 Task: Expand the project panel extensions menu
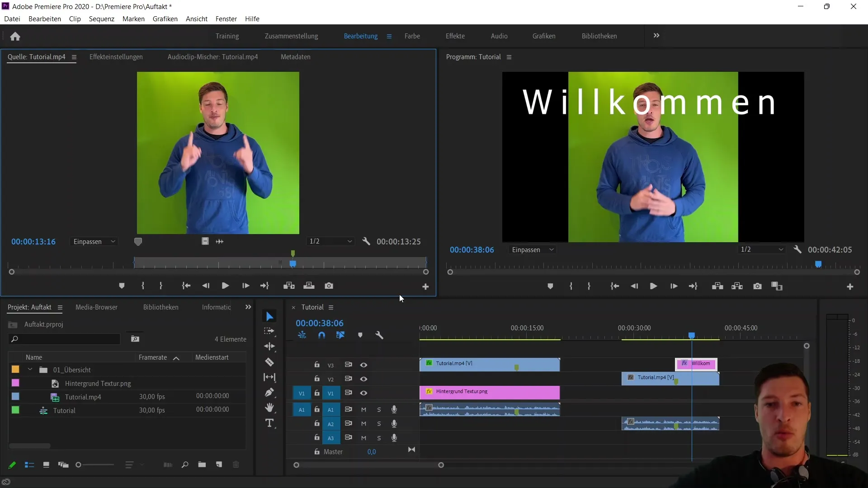point(249,307)
